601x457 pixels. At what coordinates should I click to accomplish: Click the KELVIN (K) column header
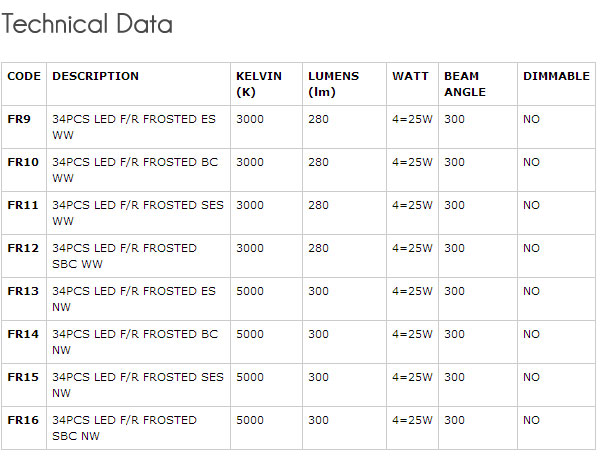[258, 84]
